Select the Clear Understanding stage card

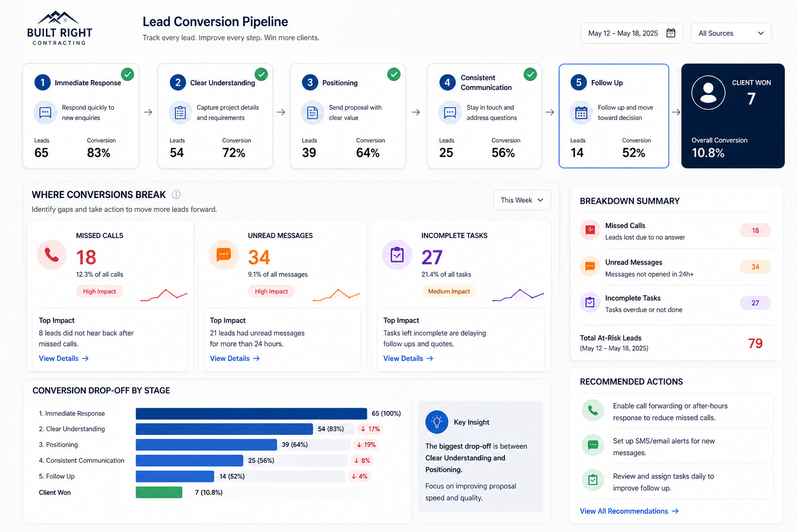pyautogui.click(x=215, y=116)
